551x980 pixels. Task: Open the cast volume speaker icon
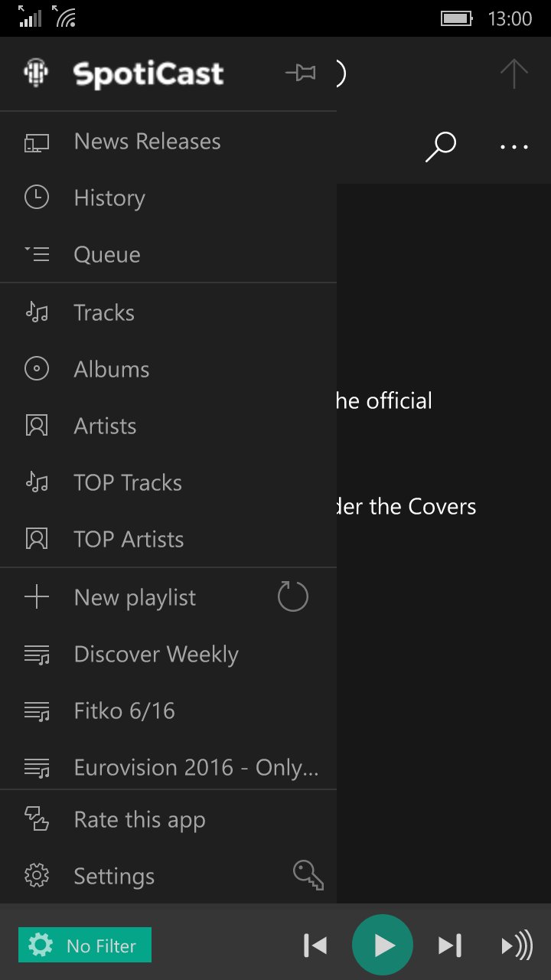517,946
